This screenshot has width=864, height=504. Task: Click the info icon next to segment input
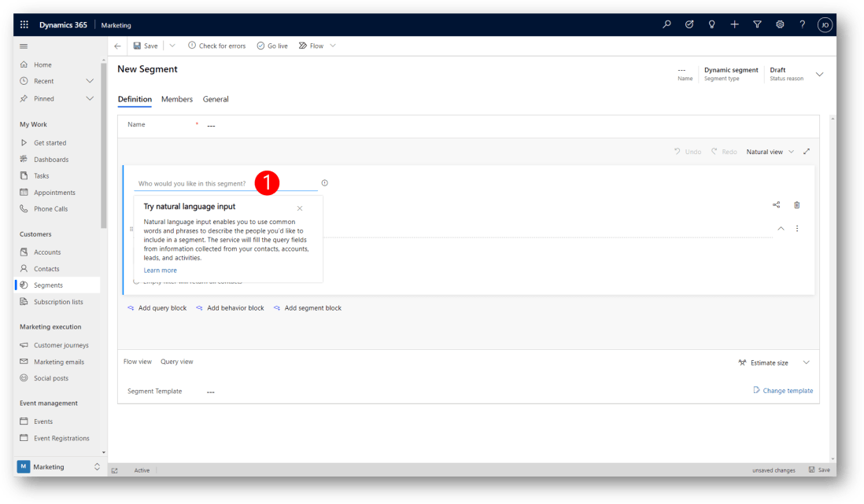pos(324,183)
